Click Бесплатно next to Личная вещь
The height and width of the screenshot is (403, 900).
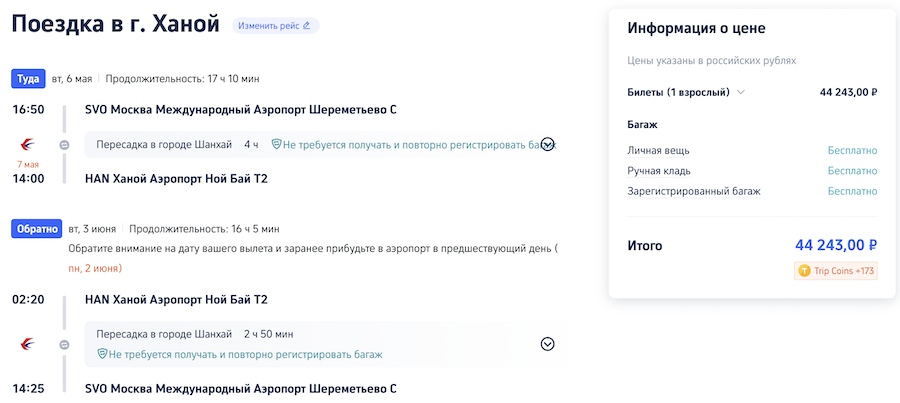coord(852,151)
